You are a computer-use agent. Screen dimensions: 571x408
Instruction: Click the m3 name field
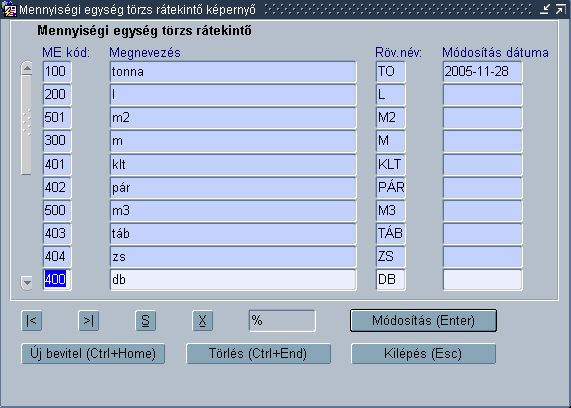[233, 211]
